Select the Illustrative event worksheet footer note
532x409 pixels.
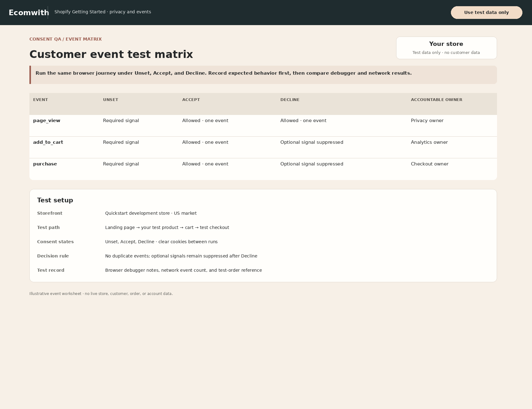[101, 294]
